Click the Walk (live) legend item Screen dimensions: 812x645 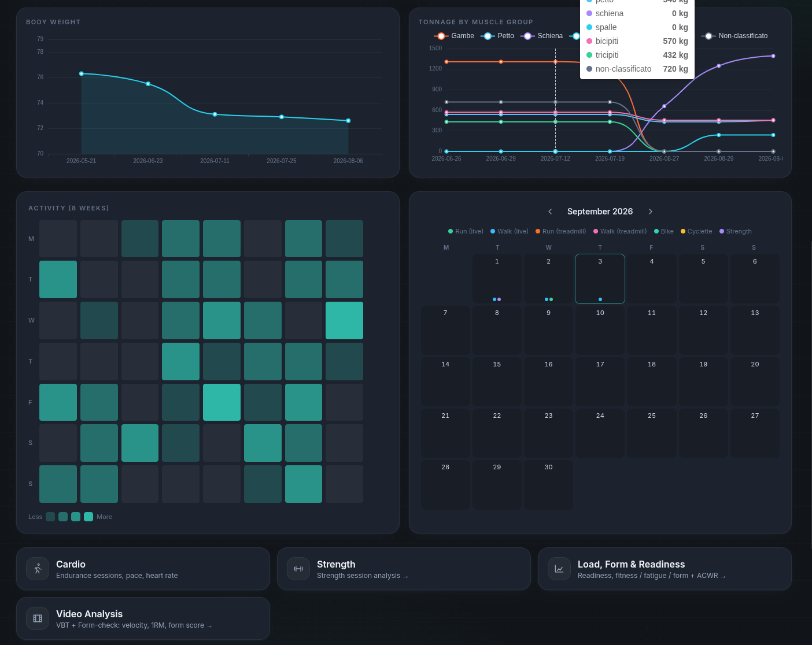pos(510,231)
